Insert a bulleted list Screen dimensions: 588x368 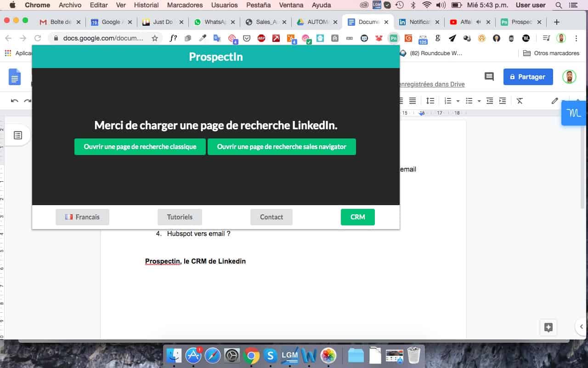[x=469, y=101]
